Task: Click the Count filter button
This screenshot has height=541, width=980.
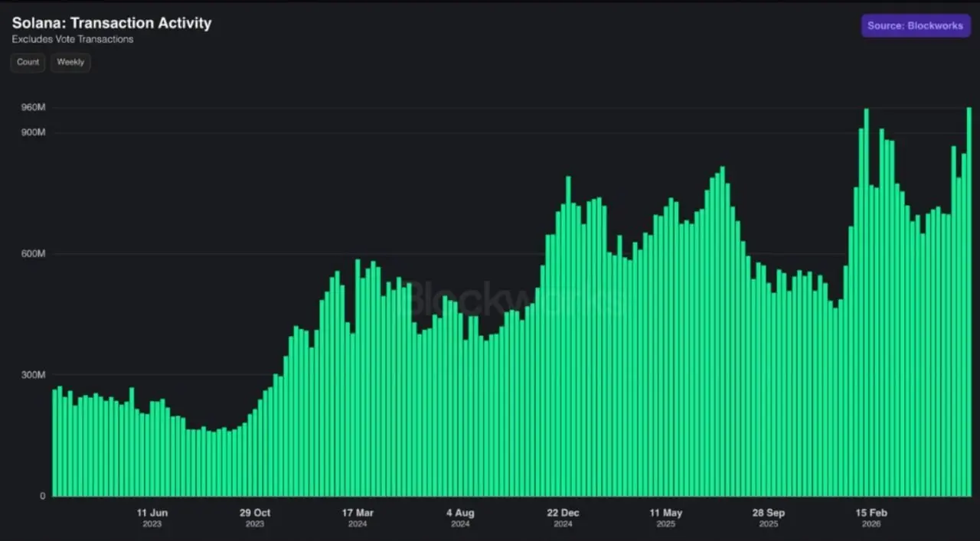Action: coord(28,62)
